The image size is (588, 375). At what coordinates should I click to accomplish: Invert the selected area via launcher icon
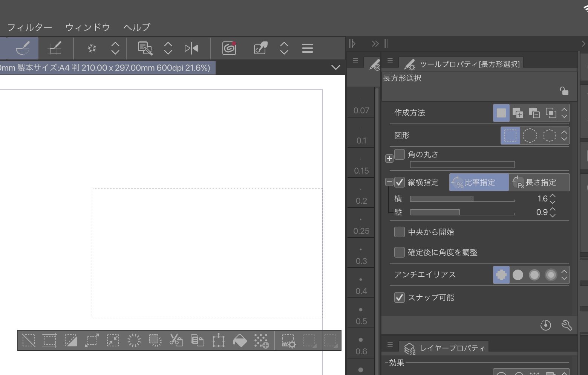70,340
